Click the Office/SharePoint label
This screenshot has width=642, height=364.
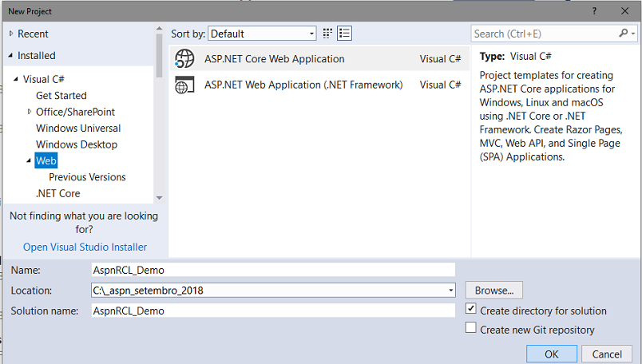tap(75, 112)
